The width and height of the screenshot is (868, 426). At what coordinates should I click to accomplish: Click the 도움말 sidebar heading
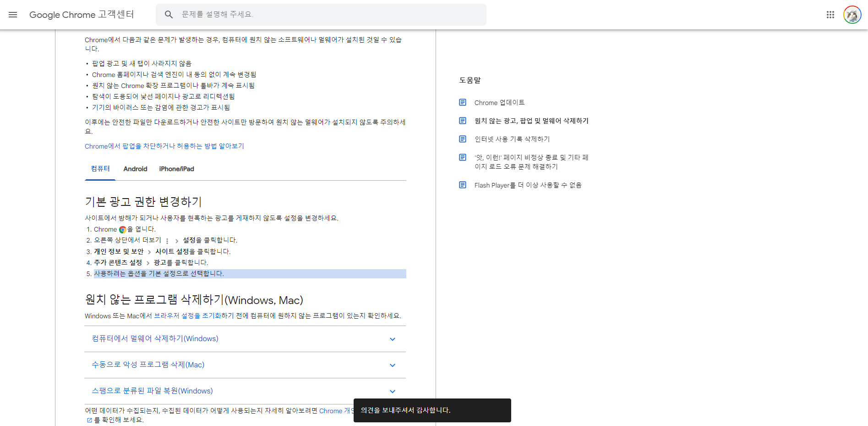click(470, 80)
